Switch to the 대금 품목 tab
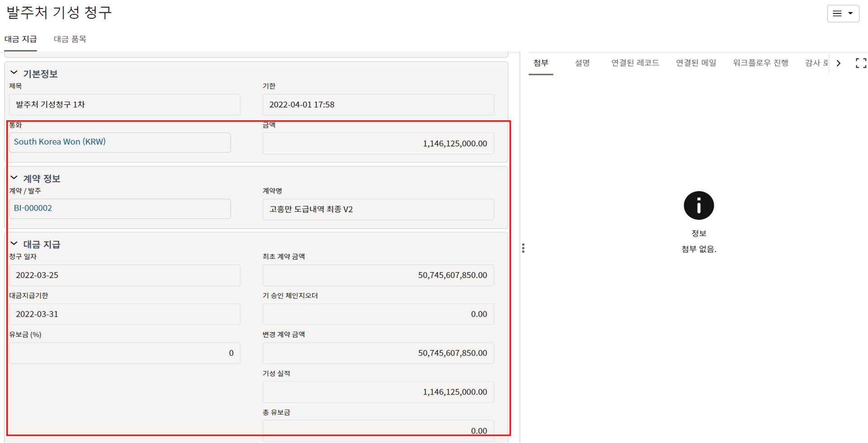This screenshot has height=443, width=868. tap(70, 39)
